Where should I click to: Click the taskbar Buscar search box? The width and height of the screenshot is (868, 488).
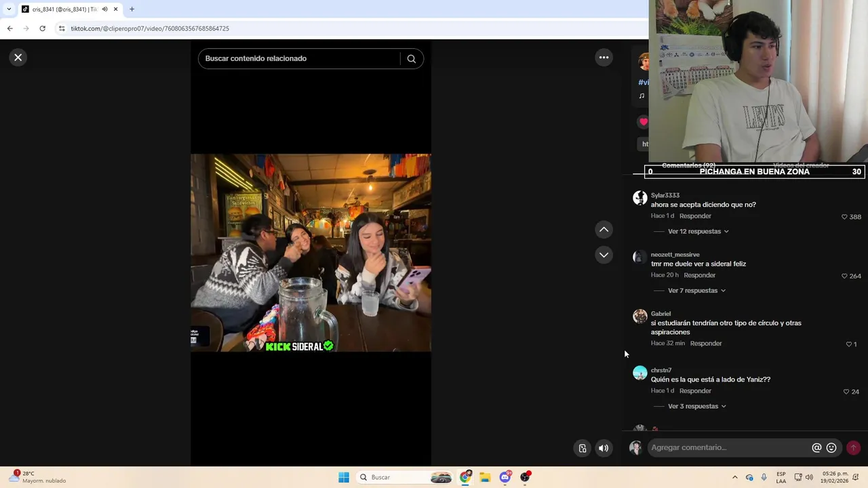[405, 477]
